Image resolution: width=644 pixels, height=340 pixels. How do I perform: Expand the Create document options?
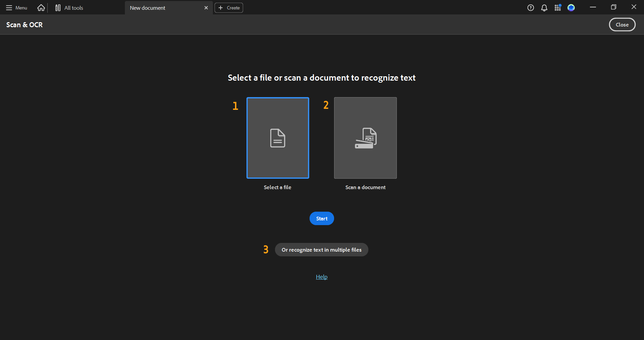(x=228, y=7)
